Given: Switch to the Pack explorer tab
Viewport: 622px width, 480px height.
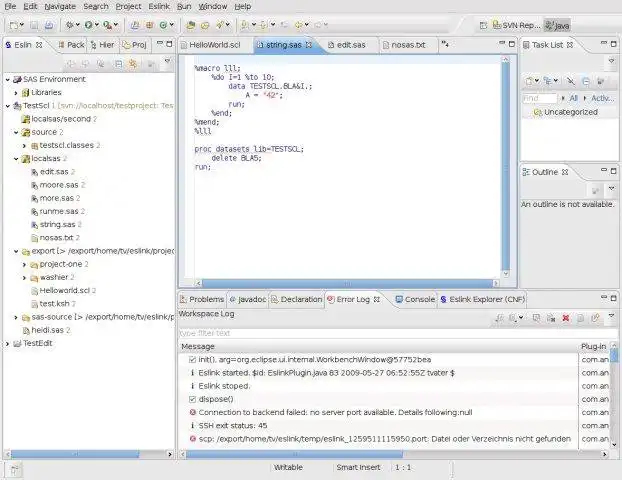Looking at the screenshot, I should [72, 45].
